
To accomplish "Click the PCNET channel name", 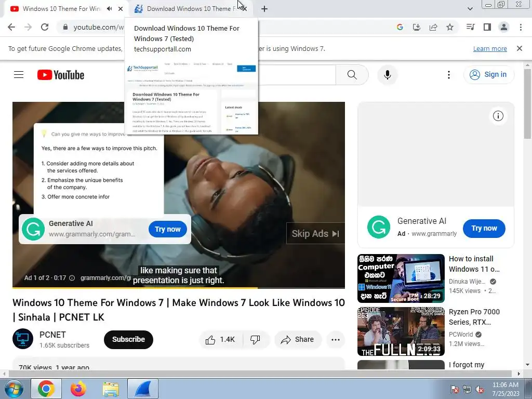I will tap(52, 335).
